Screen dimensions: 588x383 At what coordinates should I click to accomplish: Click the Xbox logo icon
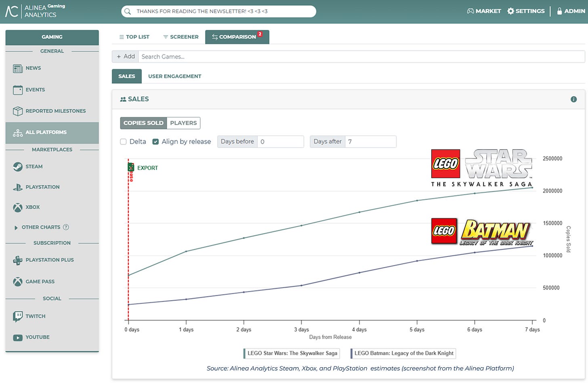(18, 207)
